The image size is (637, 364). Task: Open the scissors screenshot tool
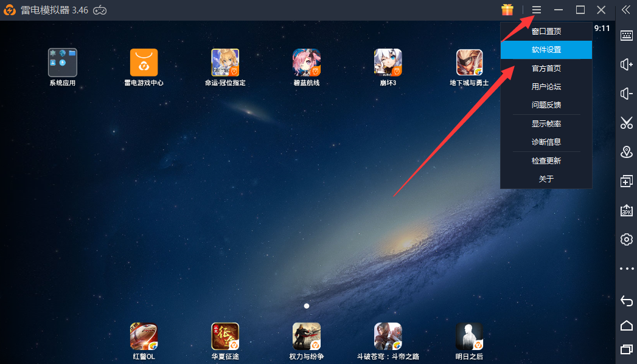click(626, 123)
